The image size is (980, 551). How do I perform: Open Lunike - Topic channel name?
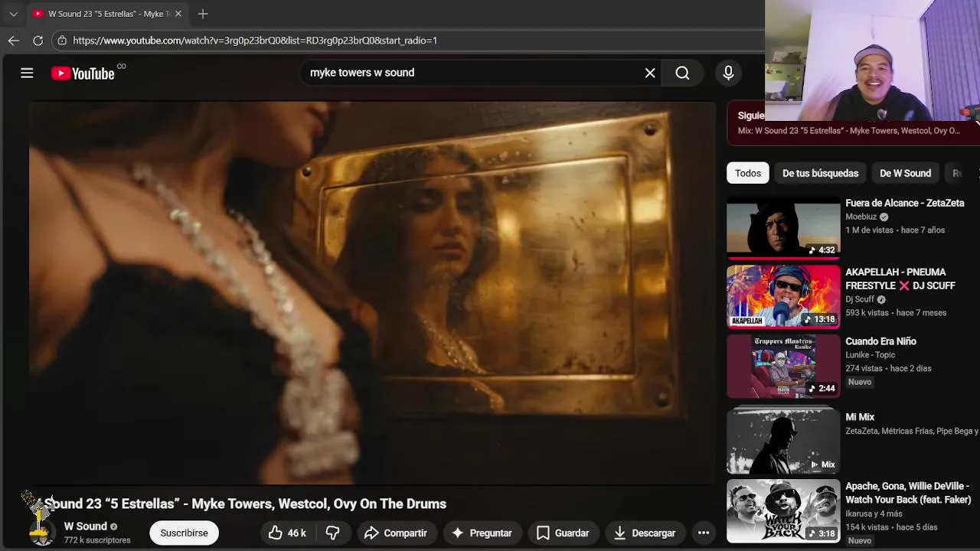[870, 354]
